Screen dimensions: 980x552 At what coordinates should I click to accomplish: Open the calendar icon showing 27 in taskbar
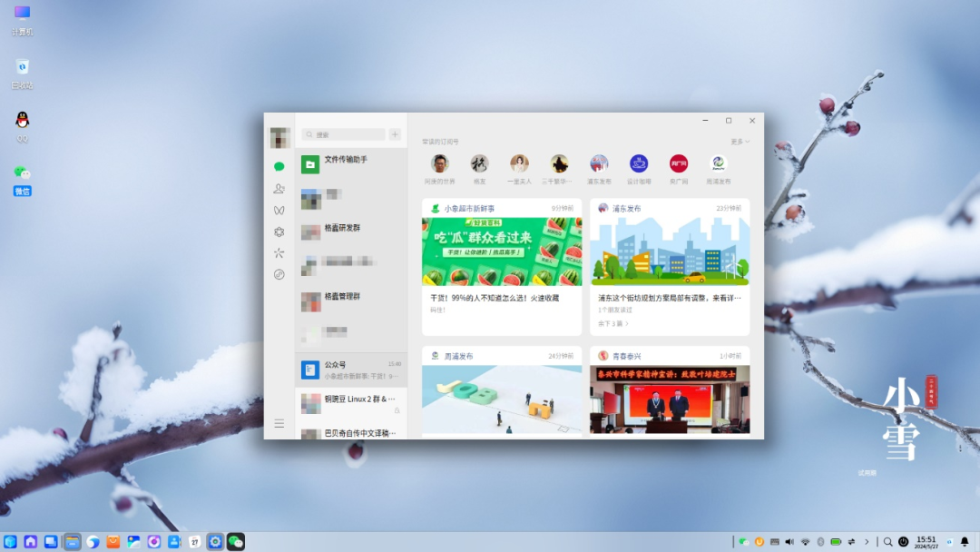(194, 542)
